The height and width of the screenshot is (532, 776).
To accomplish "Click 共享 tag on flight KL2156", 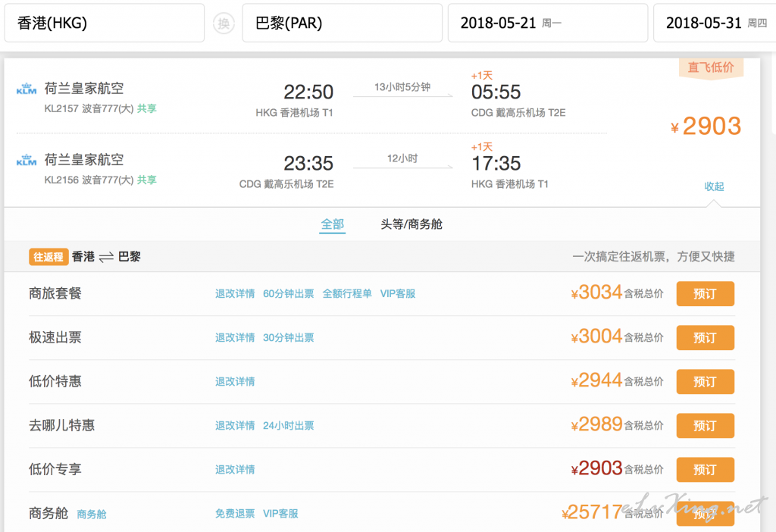I will coord(146,180).
